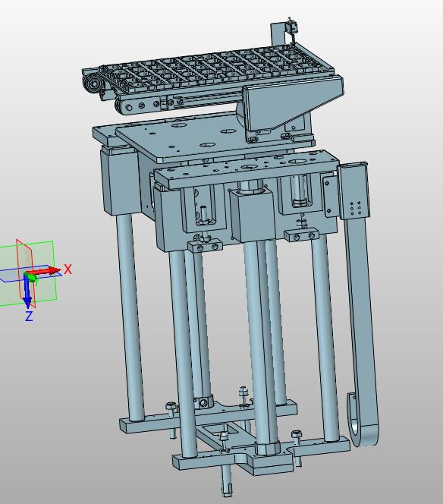The image size is (443, 504).
Task: Select the tall rectangular housing on left
Action: coord(121,181)
